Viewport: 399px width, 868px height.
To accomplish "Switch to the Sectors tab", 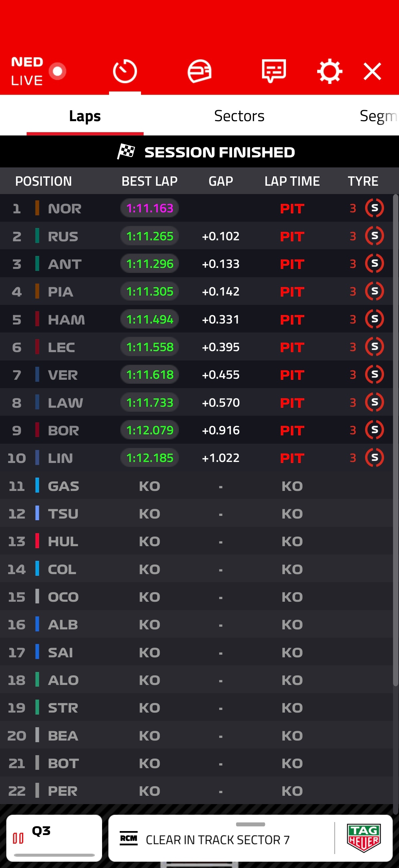I will tap(239, 115).
